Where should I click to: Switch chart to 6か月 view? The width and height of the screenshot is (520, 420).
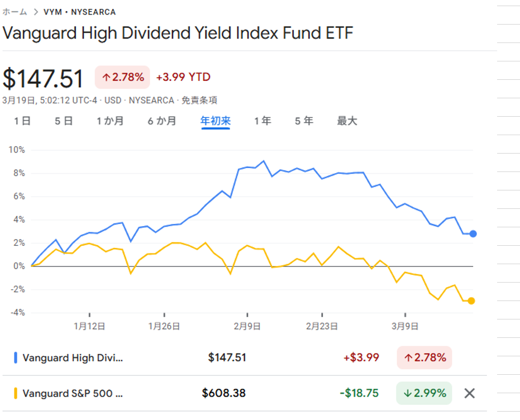[x=162, y=121]
